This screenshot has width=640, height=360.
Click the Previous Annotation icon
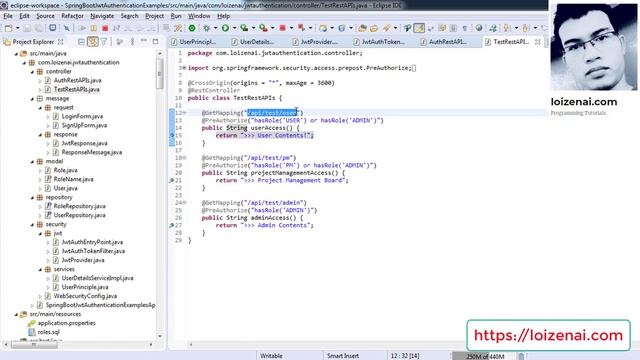coord(526,28)
